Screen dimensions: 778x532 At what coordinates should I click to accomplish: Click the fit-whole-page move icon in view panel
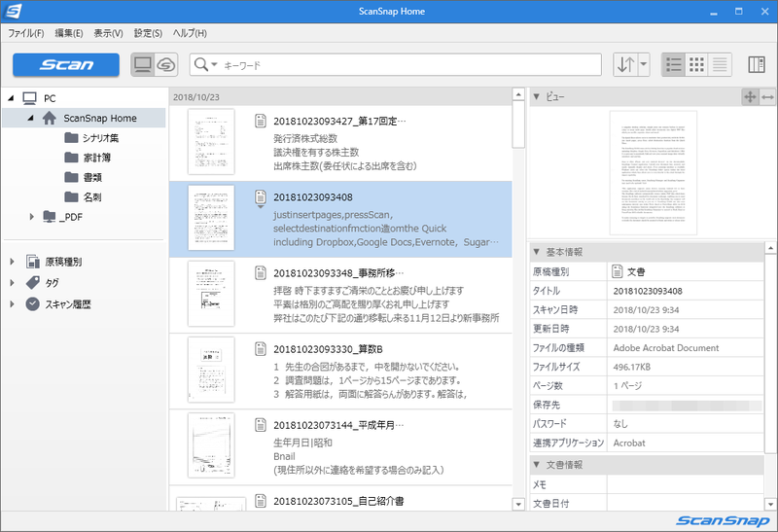point(750,97)
